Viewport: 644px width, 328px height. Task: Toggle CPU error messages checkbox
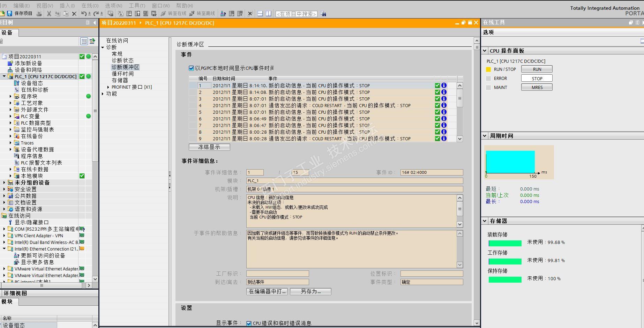249,323
